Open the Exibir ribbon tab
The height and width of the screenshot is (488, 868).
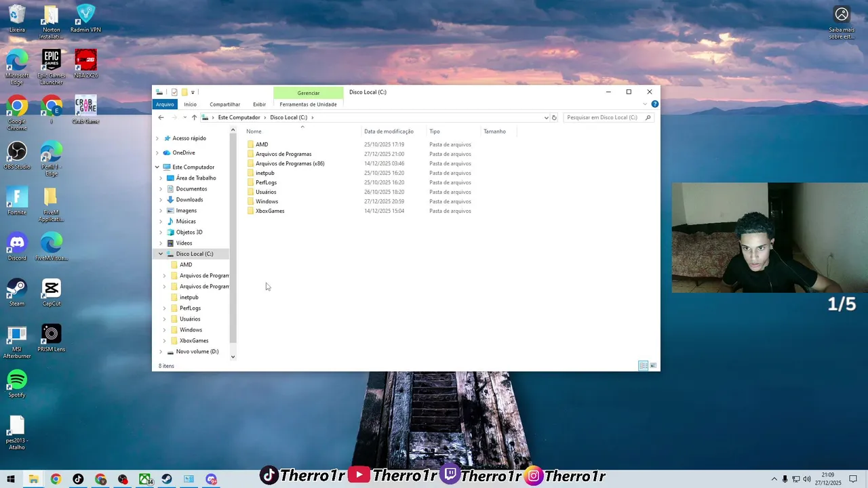[x=259, y=104]
